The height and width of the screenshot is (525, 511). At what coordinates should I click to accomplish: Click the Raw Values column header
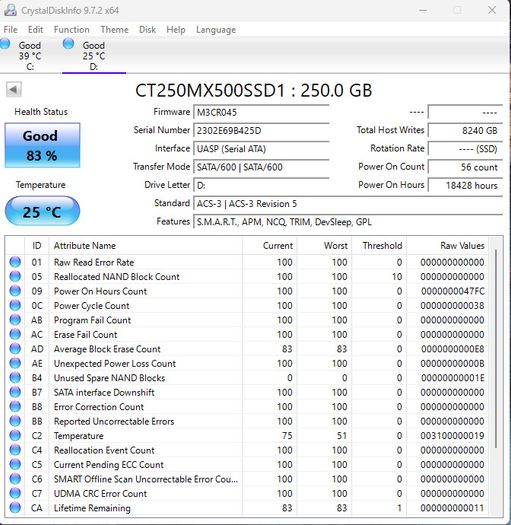coord(447,245)
